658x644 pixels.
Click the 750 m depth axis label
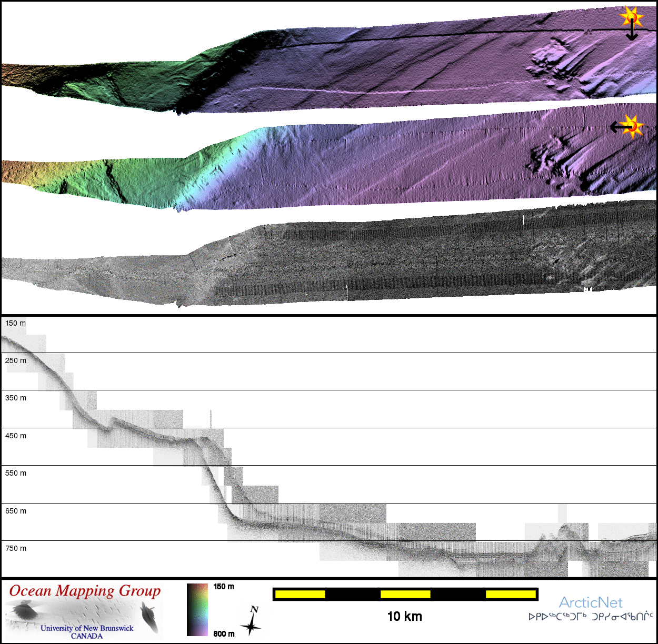point(16,548)
